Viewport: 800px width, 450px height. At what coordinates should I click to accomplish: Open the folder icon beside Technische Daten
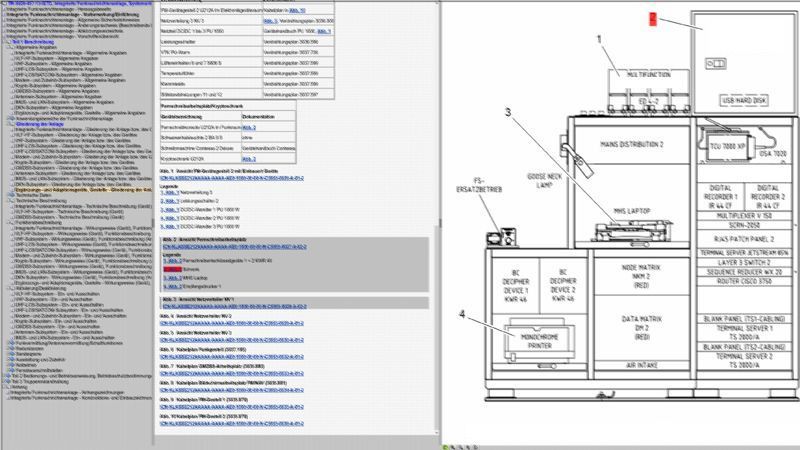tap(11, 195)
